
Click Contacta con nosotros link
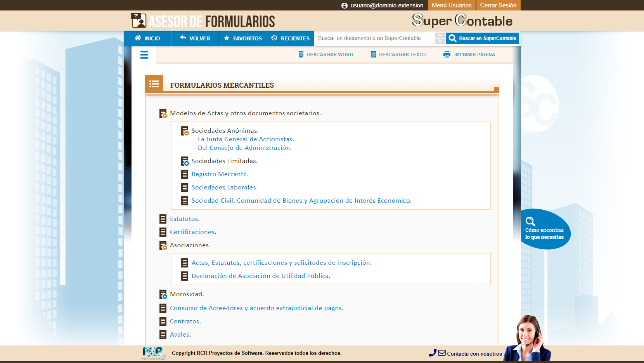474,354
